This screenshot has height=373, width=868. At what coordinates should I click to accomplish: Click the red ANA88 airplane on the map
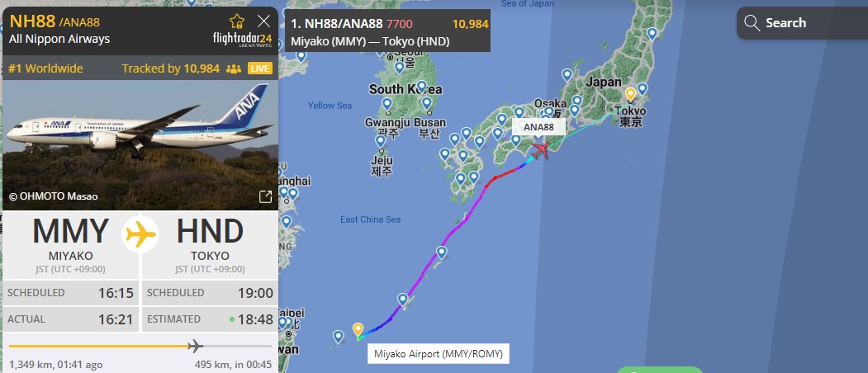pyautogui.click(x=540, y=149)
